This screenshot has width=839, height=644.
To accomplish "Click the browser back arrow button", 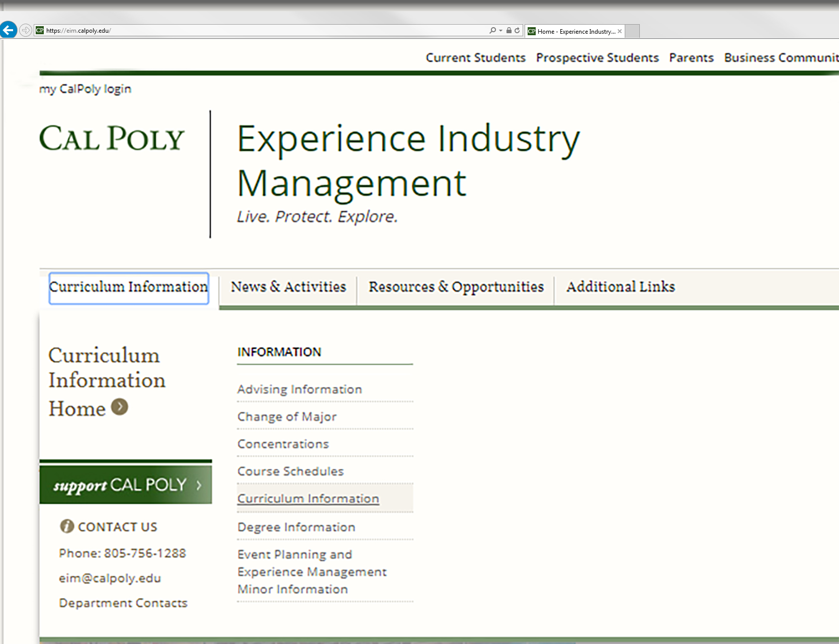I will 9,30.
